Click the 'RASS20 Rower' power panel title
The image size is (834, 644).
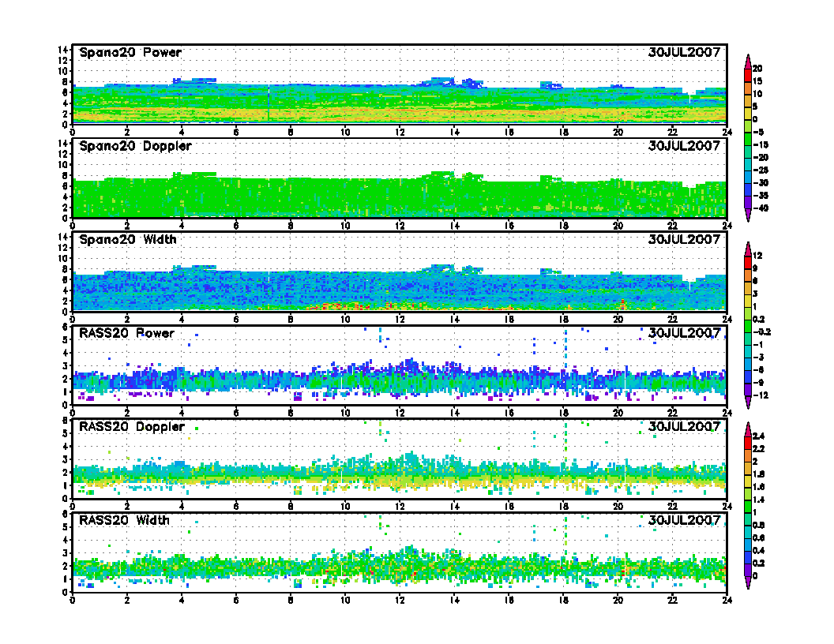point(126,333)
